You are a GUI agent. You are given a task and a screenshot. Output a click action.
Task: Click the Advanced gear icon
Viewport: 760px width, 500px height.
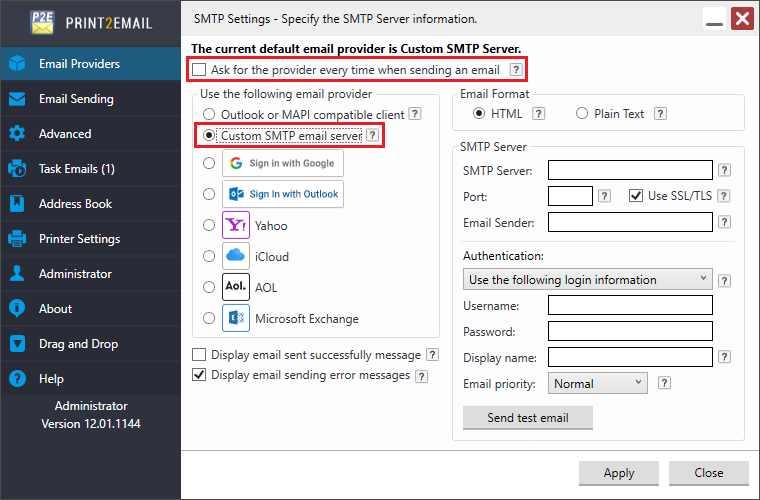click(x=17, y=134)
